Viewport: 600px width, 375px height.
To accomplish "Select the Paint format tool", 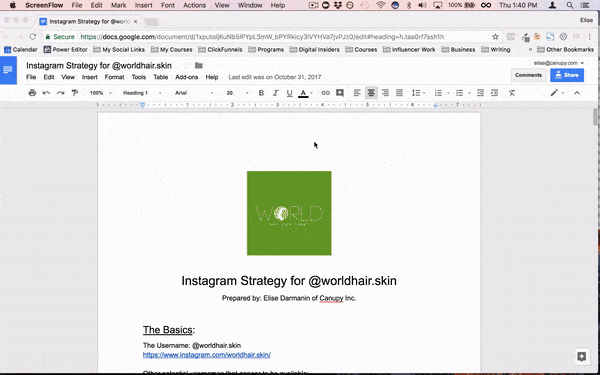I will [75, 93].
